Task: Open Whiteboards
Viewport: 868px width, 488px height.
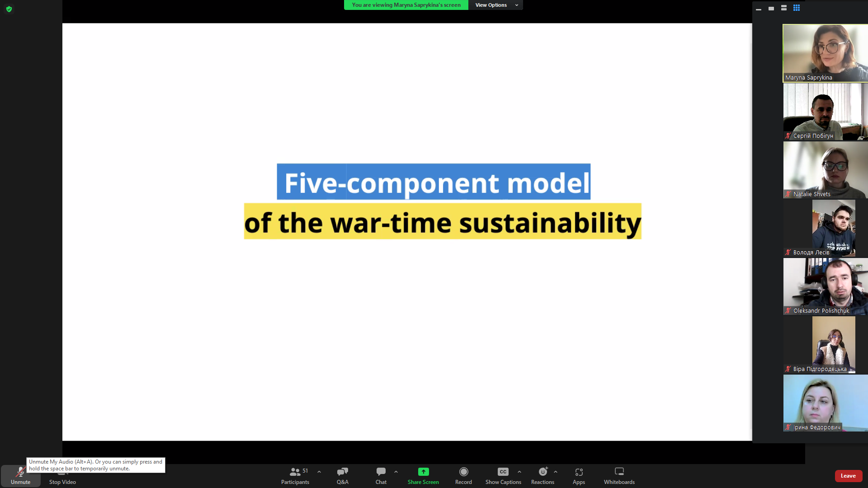Action: 619,475
